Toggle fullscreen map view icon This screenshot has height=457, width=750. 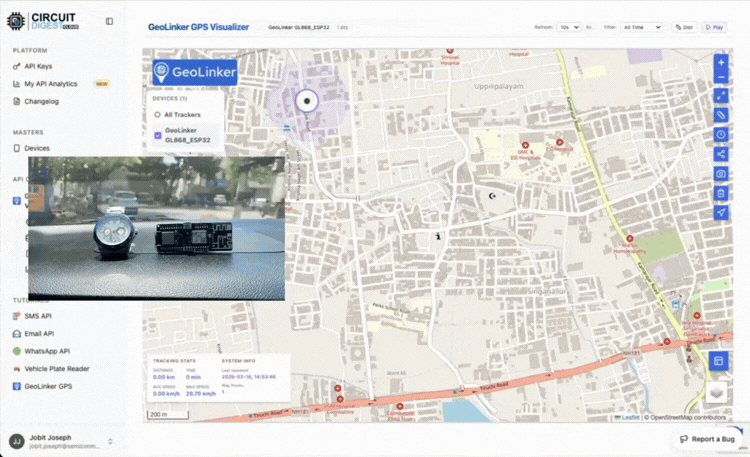pyautogui.click(x=721, y=96)
